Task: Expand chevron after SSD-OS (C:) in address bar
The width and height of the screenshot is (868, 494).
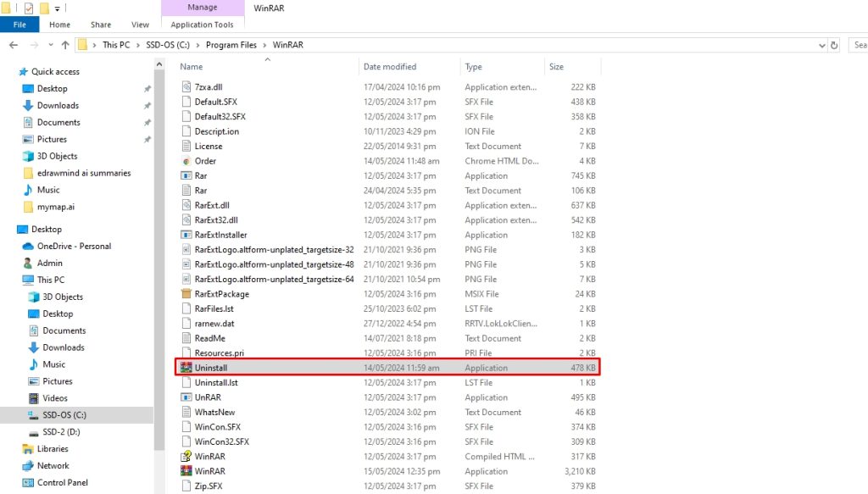Action: click(198, 45)
